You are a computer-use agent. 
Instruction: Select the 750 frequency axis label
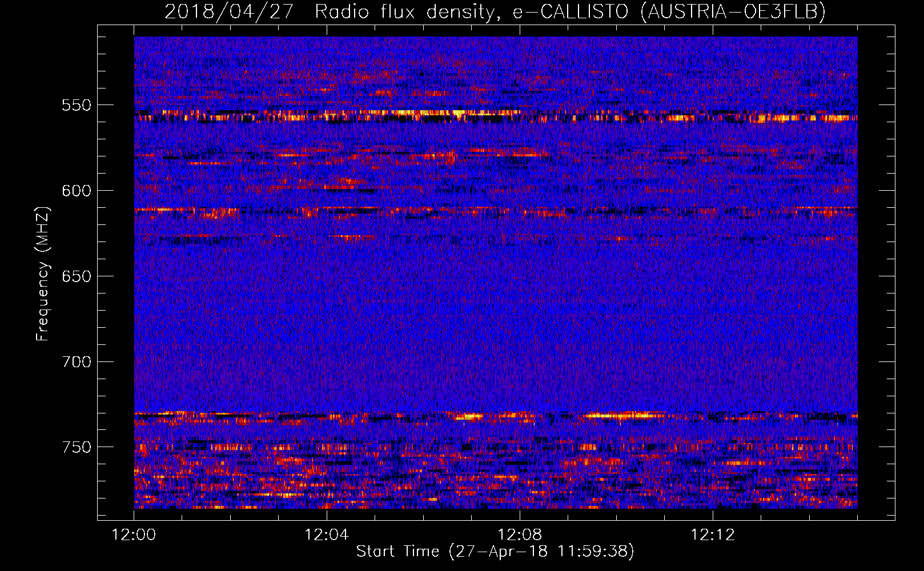(77, 447)
